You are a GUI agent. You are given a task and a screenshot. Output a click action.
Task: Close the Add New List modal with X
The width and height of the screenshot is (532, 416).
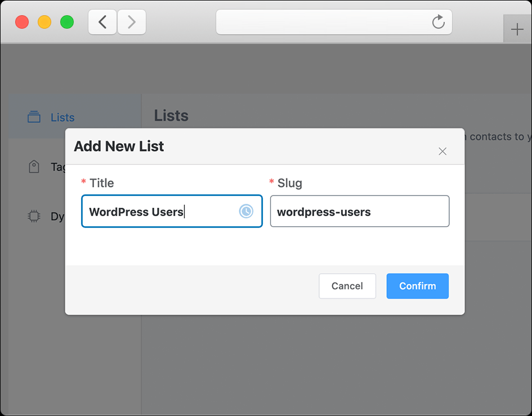pyautogui.click(x=442, y=151)
